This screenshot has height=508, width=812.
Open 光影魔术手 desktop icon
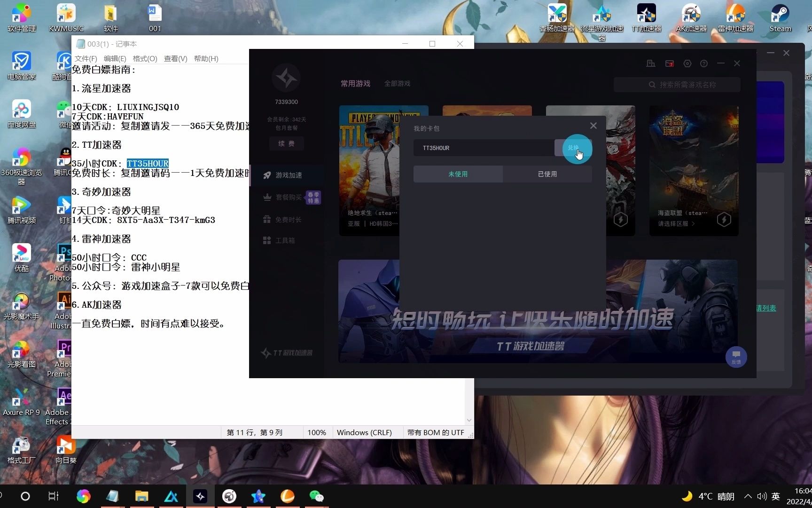(x=22, y=306)
